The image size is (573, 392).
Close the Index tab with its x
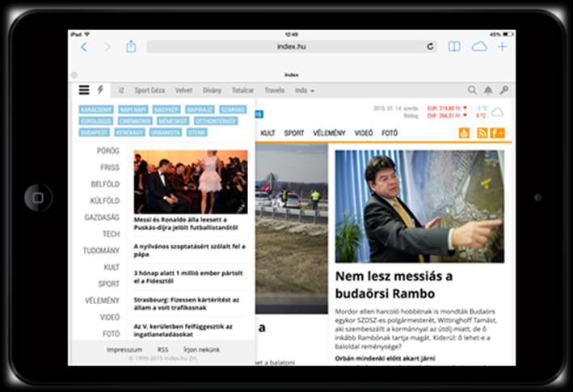pos(74,75)
